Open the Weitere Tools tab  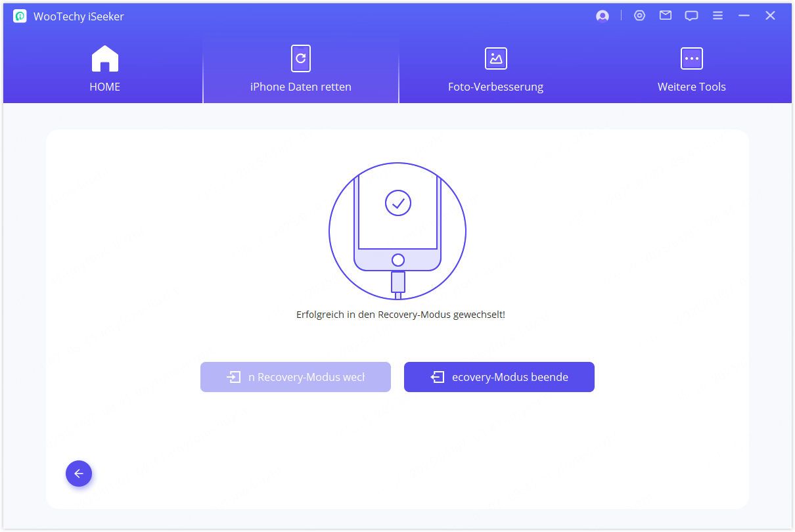click(x=691, y=68)
